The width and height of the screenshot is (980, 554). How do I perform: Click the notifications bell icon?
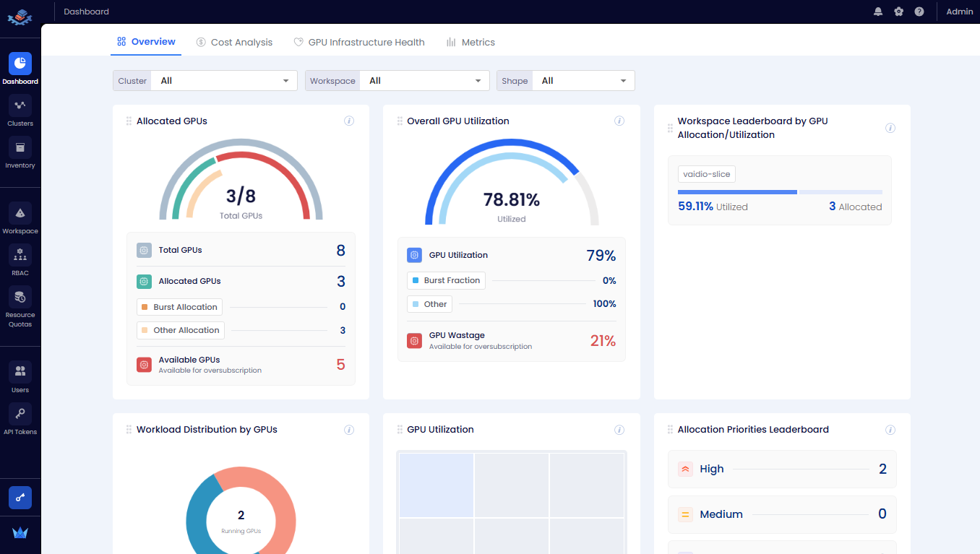878,12
